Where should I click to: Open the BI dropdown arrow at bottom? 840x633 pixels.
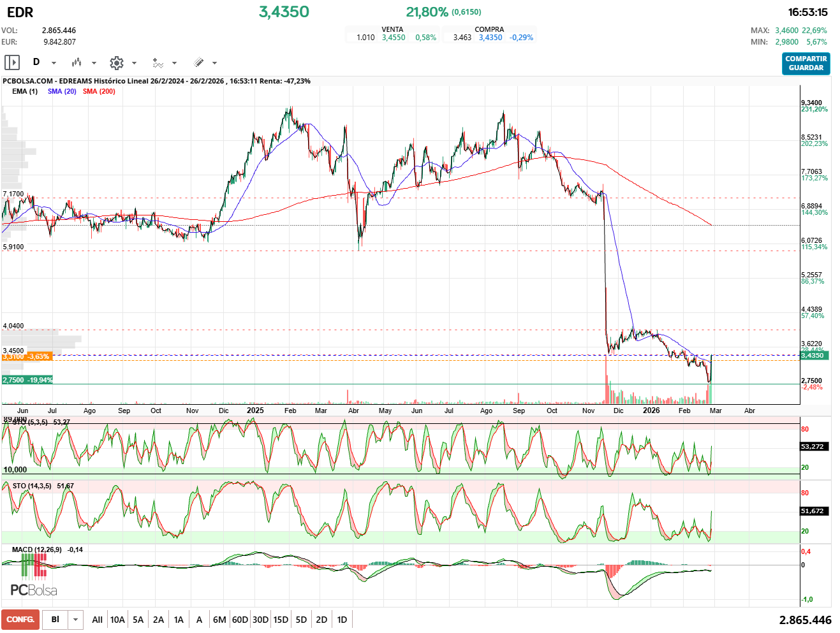pyautogui.click(x=76, y=620)
